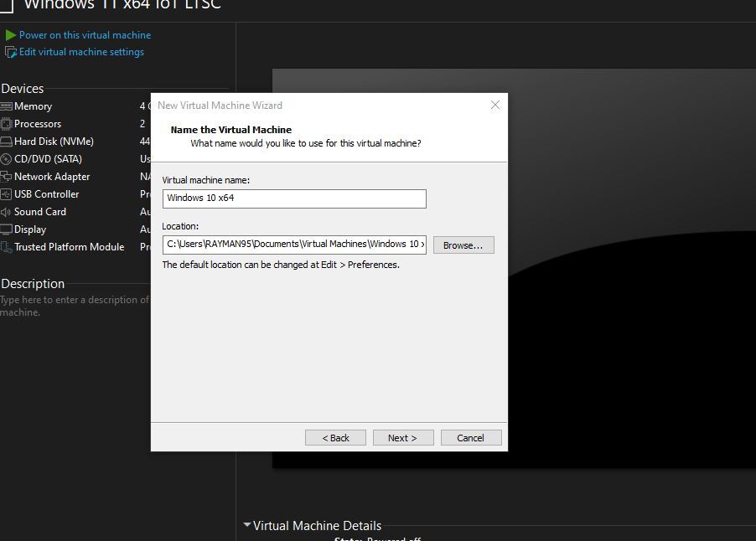Image resolution: width=756 pixels, height=541 pixels.
Task: Click the default location hint text
Action: tap(281, 265)
